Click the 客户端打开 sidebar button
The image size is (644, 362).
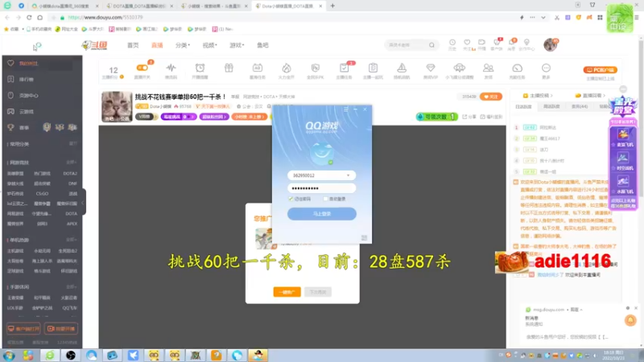pyautogui.click(x=23, y=329)
